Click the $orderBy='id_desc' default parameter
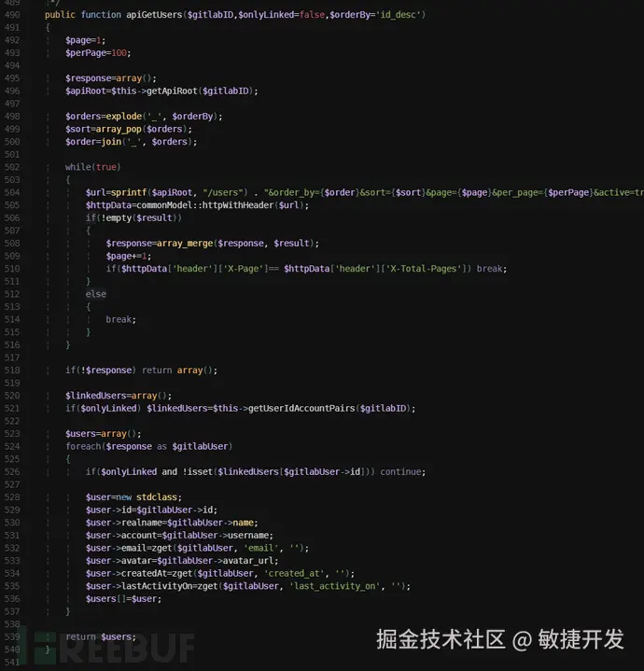 pos(375,15)
